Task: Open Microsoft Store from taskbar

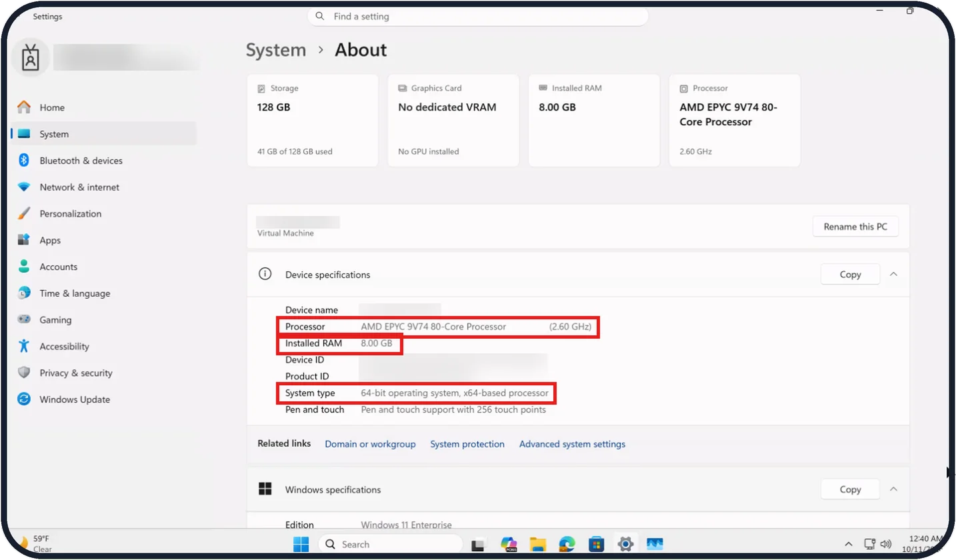Action: click(596, 544)
